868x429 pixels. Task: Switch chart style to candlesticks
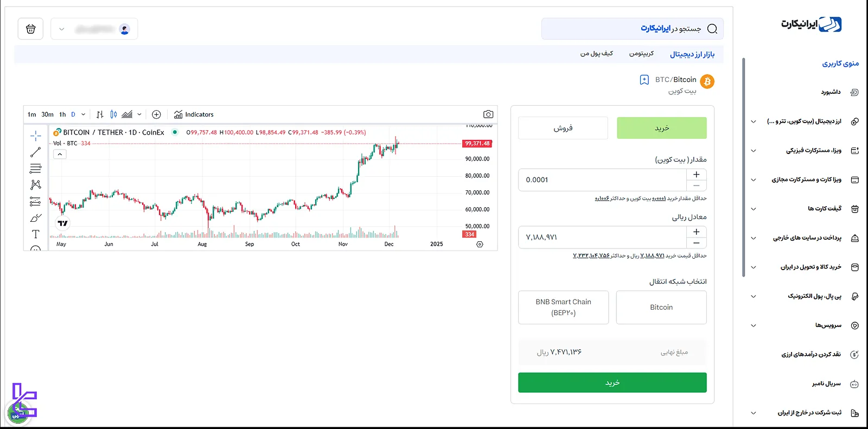click(x=113, y=114)
